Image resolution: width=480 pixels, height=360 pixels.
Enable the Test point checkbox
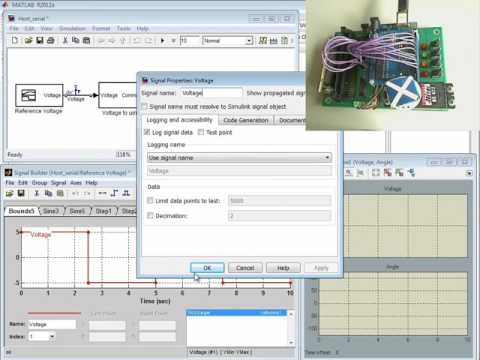[201, 132]
